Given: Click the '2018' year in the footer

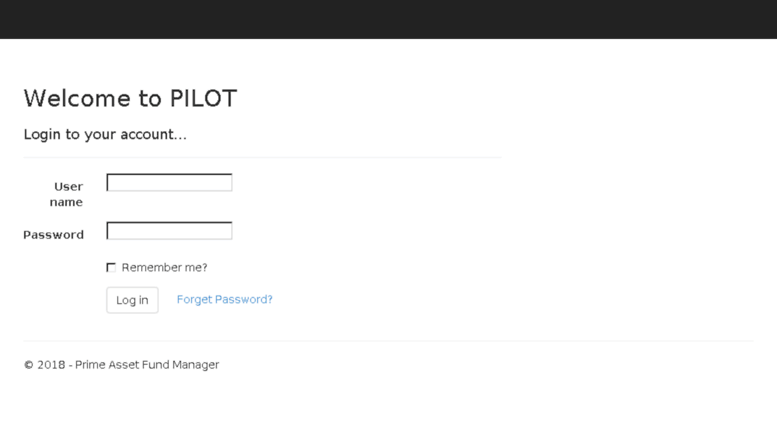Looking at the screenshot, I should [x=51, y=365].
